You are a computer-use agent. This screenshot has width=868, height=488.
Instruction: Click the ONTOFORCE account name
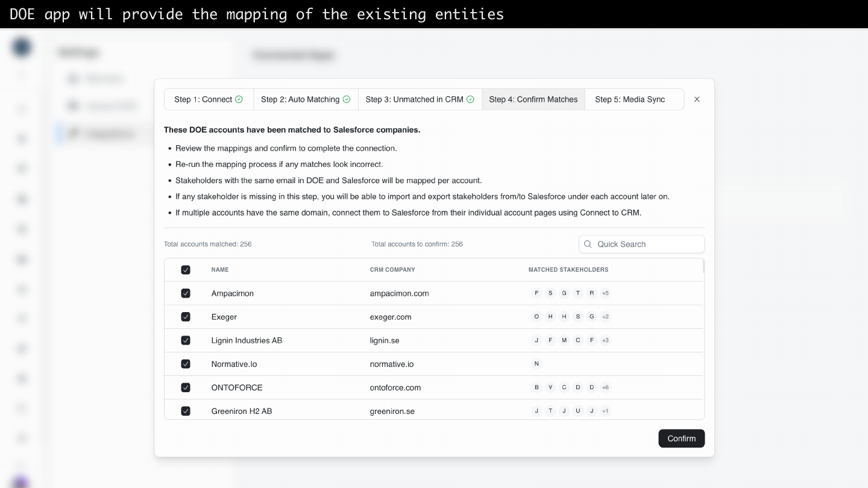(x=237, y=387)
